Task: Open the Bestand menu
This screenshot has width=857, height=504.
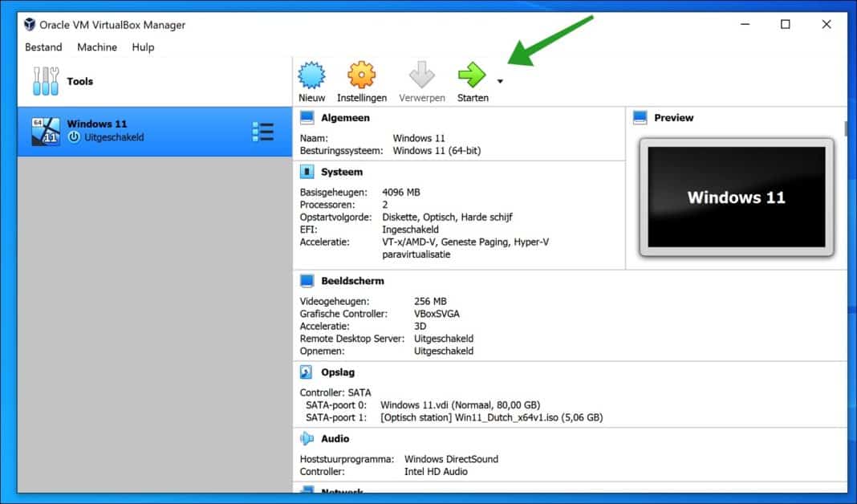Action: (43, 47)
